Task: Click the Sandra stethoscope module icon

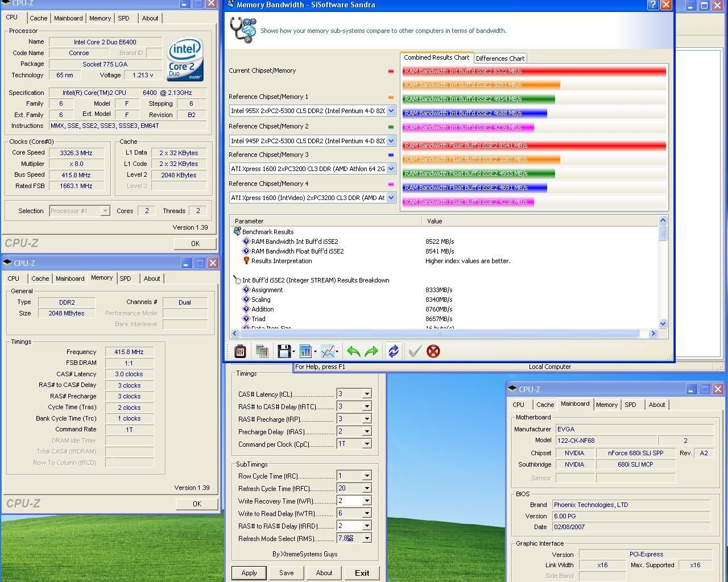Action: pos(243,30)
